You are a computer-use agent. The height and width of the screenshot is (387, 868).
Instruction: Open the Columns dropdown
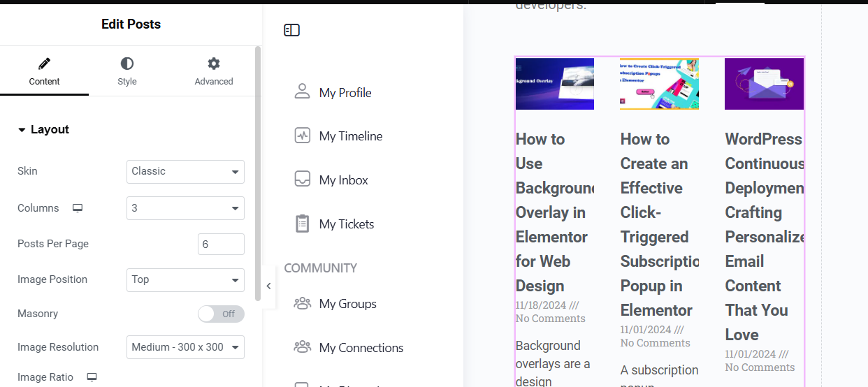[185, 208]
